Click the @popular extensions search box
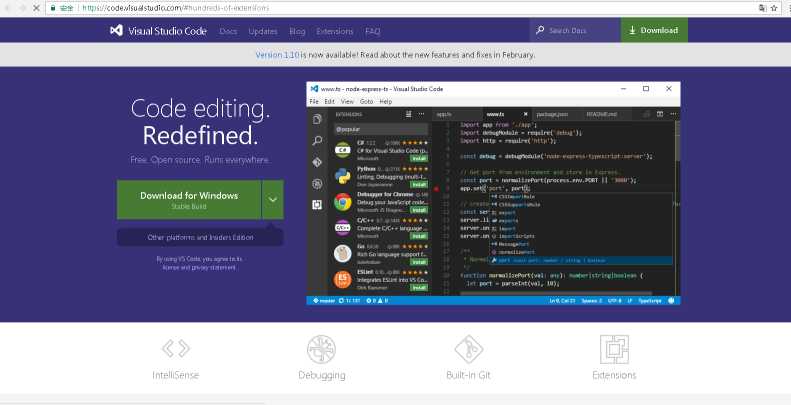791x405 pixels. pos(381,130)
